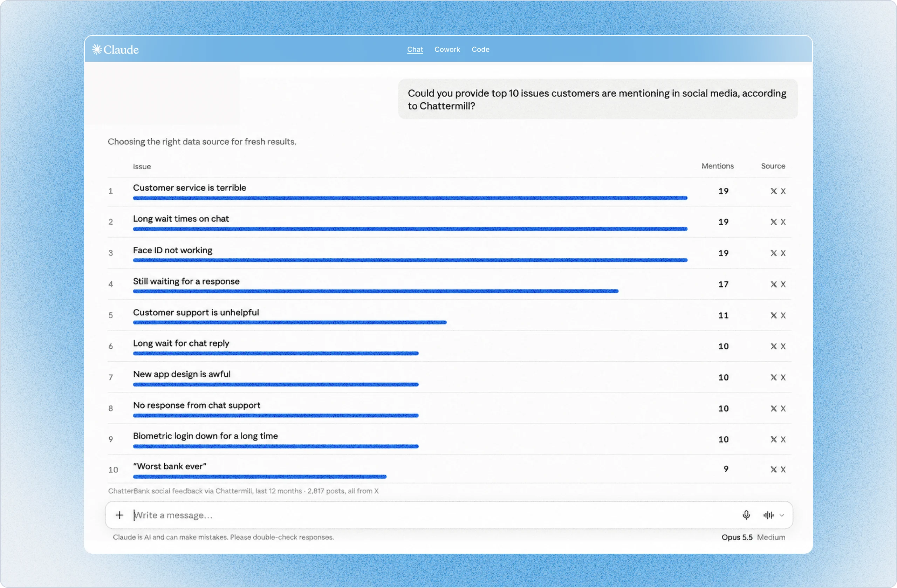Click the 17 mentions value
The height and width of the screenshot is (588, 897).
(x=723, y=285)
